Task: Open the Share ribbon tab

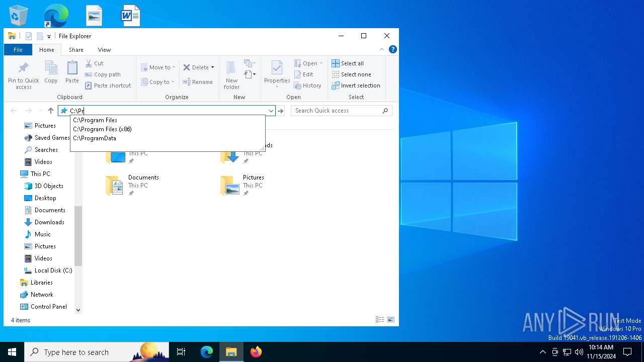Action: pos(76,50)
